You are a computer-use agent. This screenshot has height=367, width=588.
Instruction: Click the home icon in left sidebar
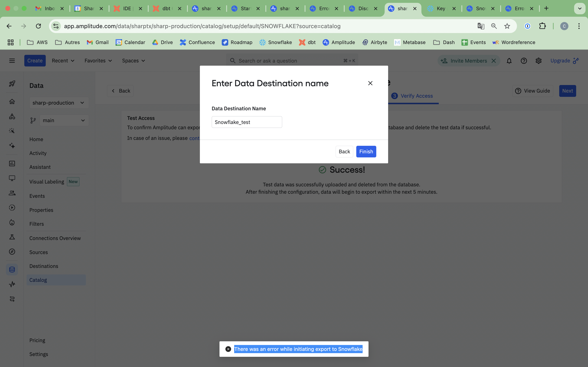12,102
